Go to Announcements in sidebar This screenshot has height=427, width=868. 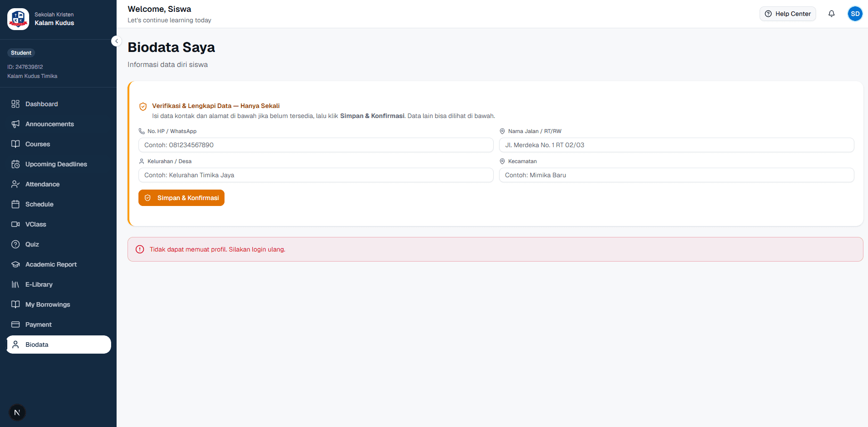(x=50, y=124)
